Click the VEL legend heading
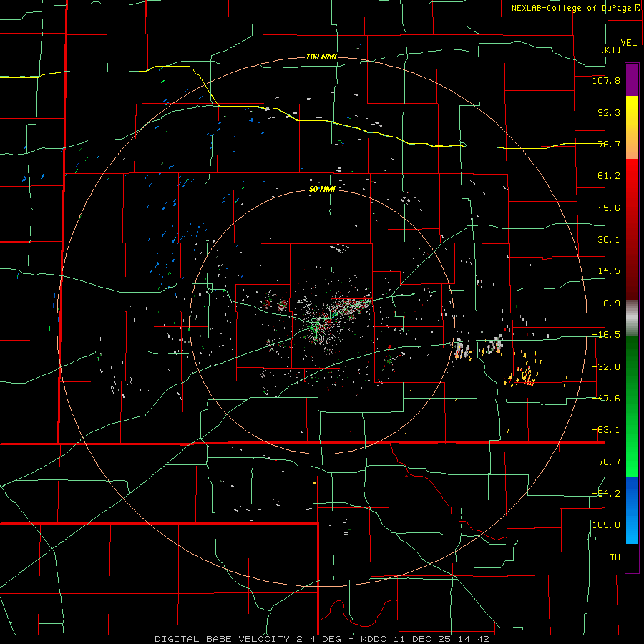The image size is (644, 644). click(x=628, y=43)
